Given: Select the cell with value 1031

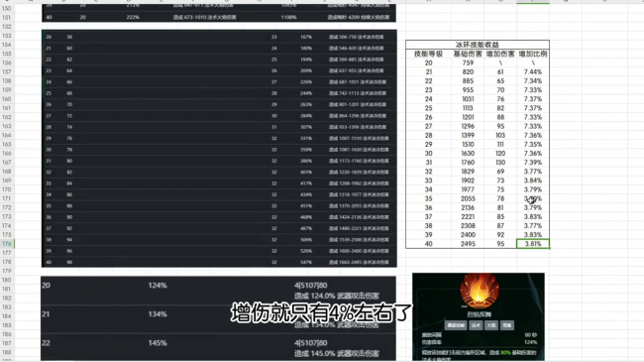Looking at the screenshot, I should coord(468,99).
